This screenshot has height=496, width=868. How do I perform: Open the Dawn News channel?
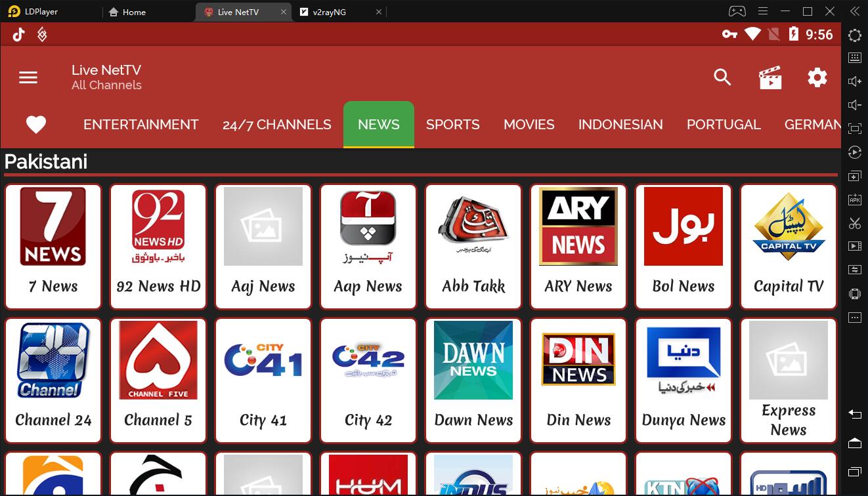473,381
